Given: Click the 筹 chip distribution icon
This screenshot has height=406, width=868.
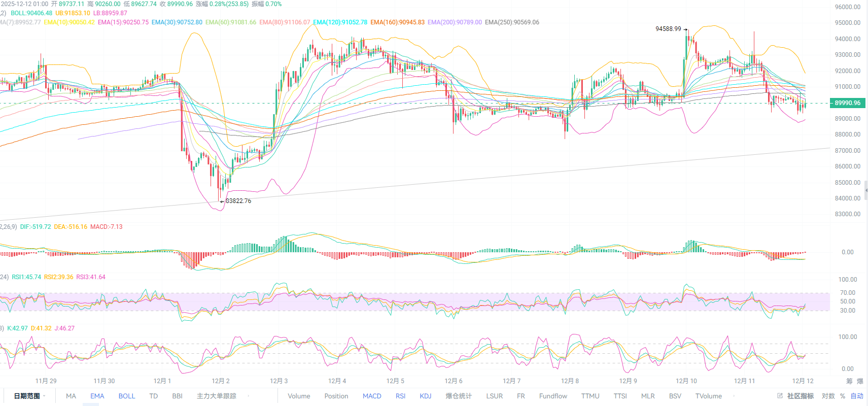Looking at the screenshot, I should point(849,381).
